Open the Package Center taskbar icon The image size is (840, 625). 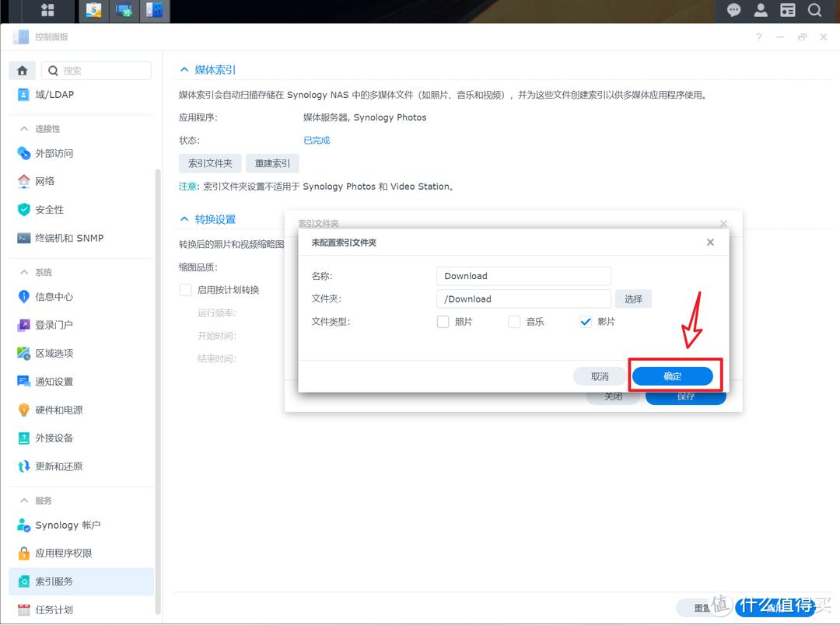pyautogui.click(x=94, y=11)
